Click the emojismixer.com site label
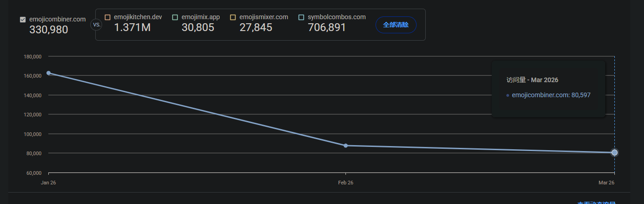Image resolution: width=644 pixels, height=204 pixels. (x=263, y=17)
